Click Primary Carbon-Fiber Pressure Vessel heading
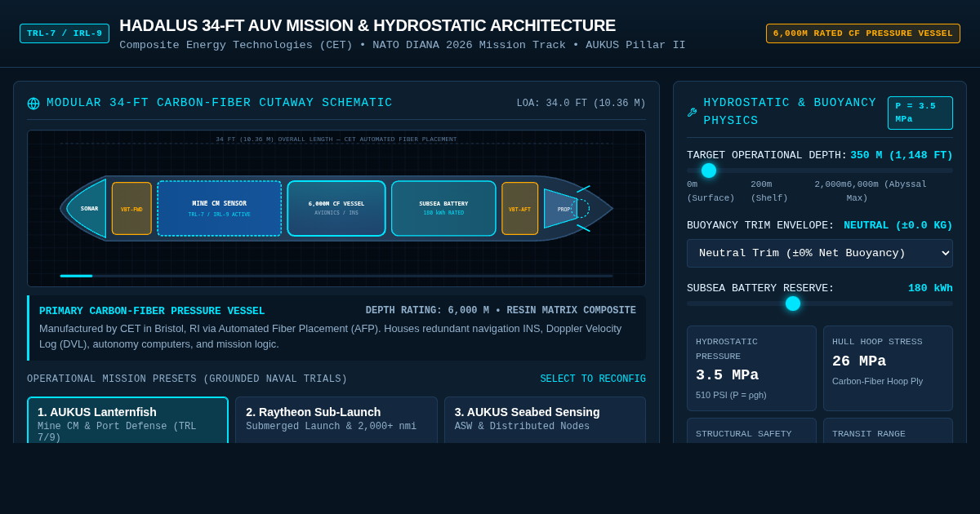 pyautogui.click(x=152, y=311)
